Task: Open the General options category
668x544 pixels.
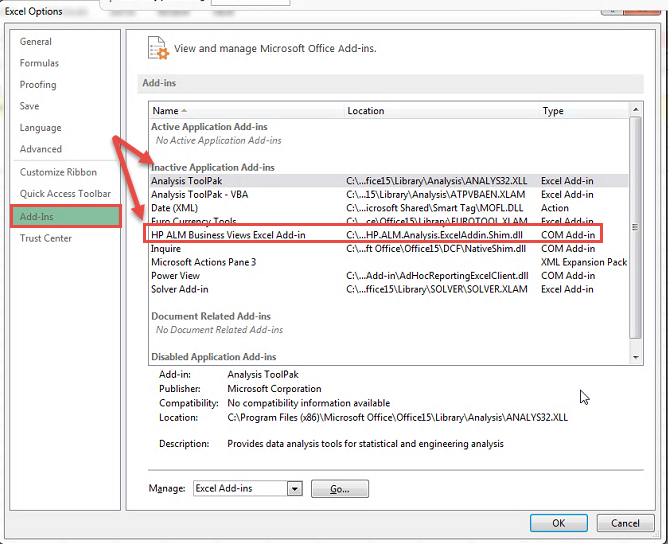Action: click(x=36, y=42)
